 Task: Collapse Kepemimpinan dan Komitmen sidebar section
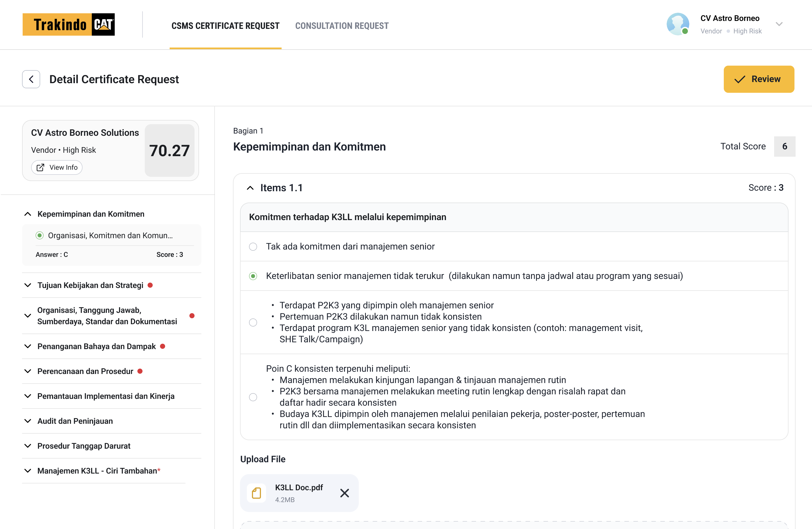pyautogui.click(x=28, y=214)
